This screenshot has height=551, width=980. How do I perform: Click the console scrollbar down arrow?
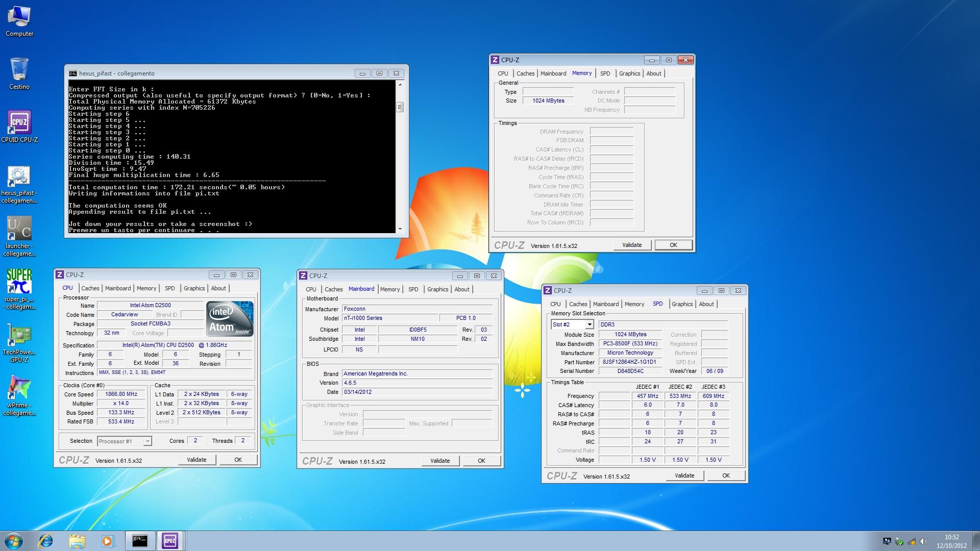point(400,229)
